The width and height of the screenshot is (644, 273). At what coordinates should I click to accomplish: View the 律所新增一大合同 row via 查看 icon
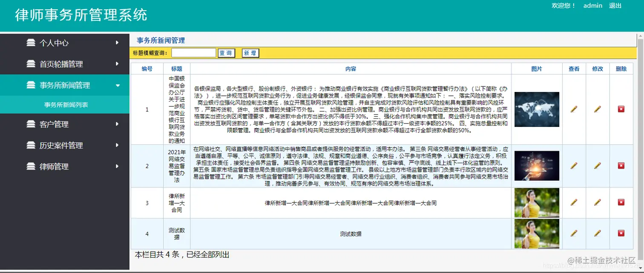574,203
